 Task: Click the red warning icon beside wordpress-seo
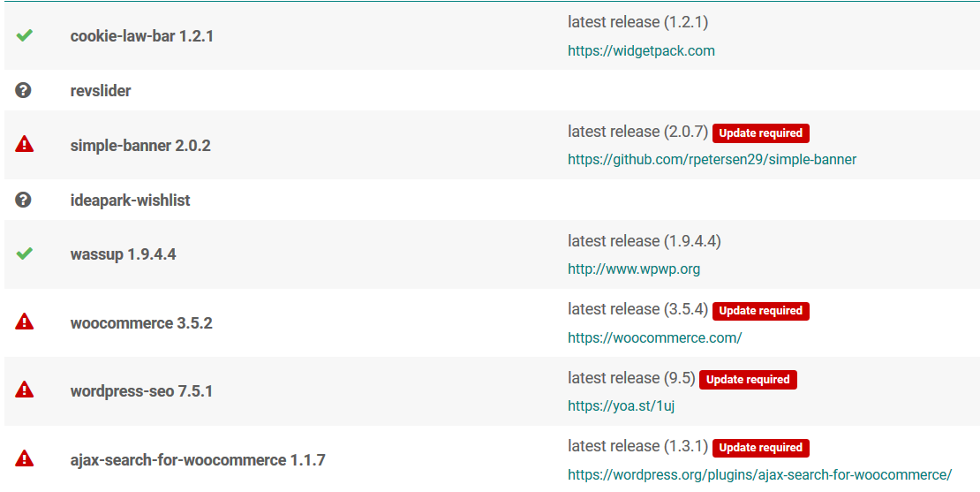(x=25, y=390)
